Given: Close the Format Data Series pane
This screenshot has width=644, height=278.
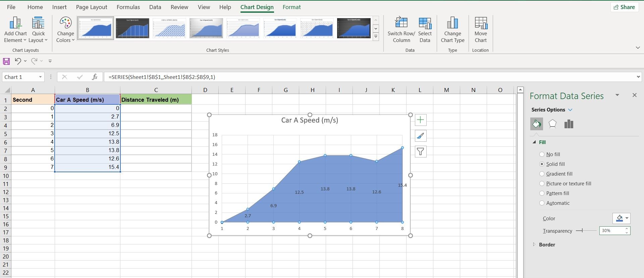Looking at the screenshot, I should point(634,95).
